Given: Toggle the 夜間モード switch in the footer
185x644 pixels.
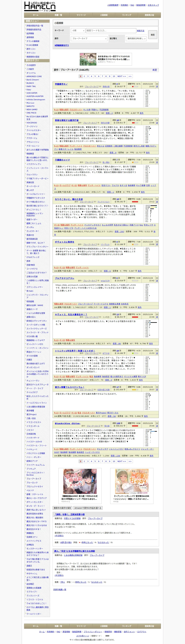Looking at the screenshot, I should point(107,636).
